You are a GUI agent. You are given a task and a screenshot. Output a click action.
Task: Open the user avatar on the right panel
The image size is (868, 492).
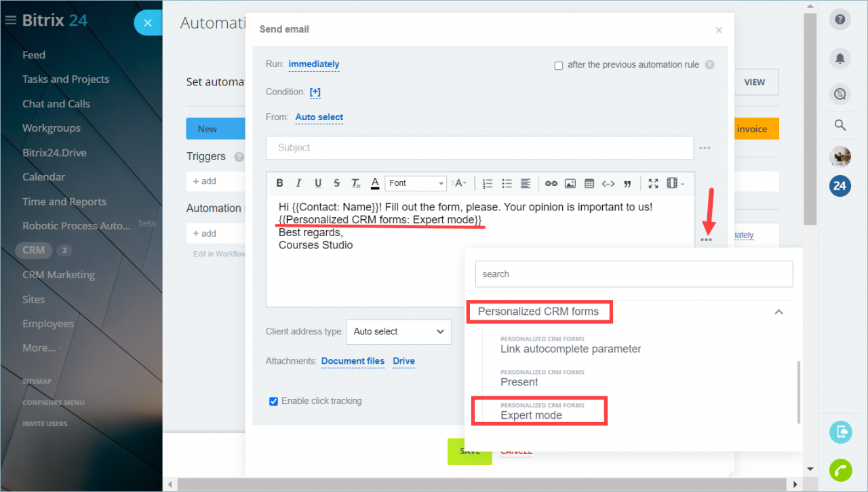tap(840, 156)
